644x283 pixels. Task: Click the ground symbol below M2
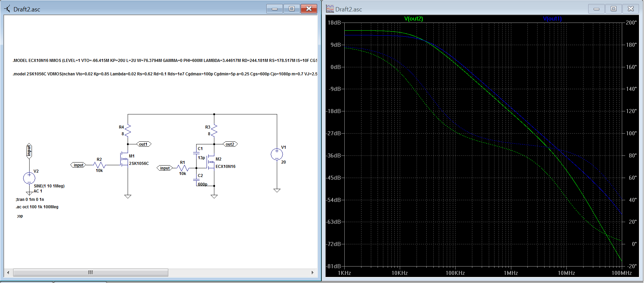[x=214, y=196]
